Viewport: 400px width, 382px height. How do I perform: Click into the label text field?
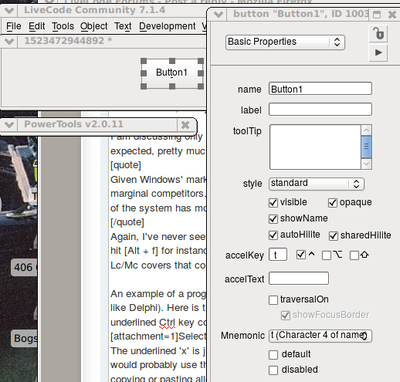pyautogui.click(x=320, y=110)
